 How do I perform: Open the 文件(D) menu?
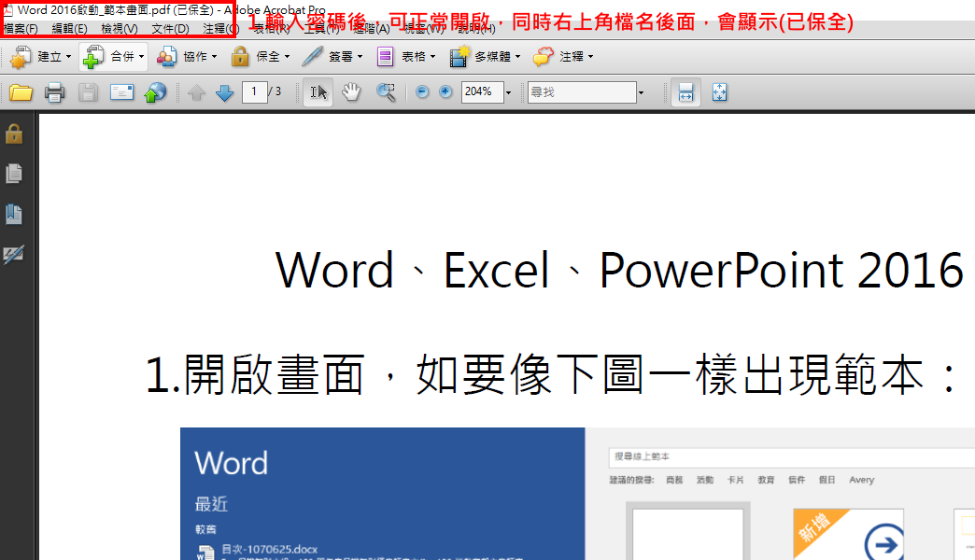coord(170,29)
